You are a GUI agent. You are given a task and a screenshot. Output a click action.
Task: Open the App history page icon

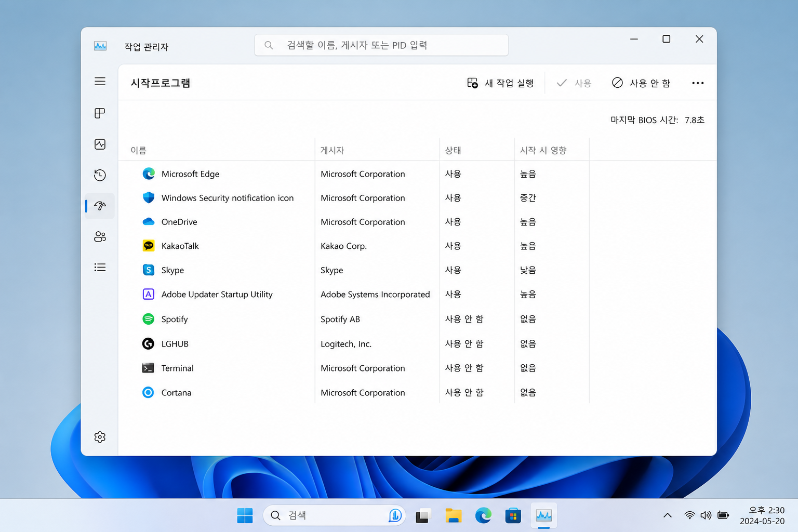point(100,175)
